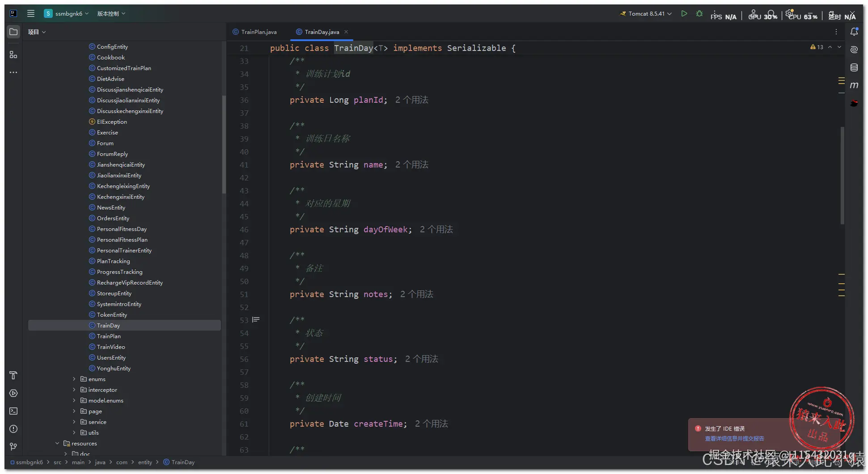Show usages hint next to notes
Viewport: 868px width, 474px height.
417,294
